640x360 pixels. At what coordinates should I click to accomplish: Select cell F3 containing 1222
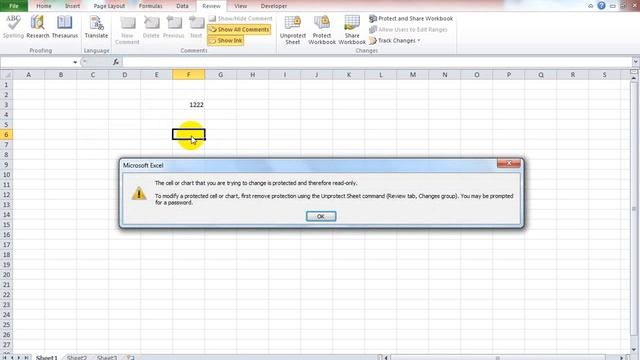tap(189, 105)
